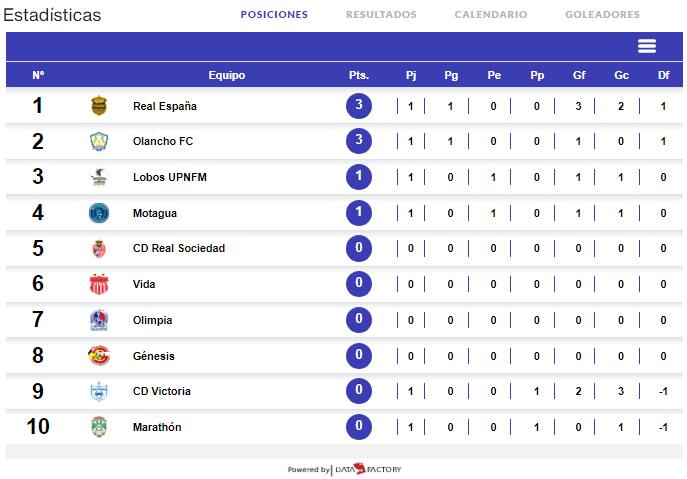
Task: Open the Calendario tab
Action: tap(490, 15)
